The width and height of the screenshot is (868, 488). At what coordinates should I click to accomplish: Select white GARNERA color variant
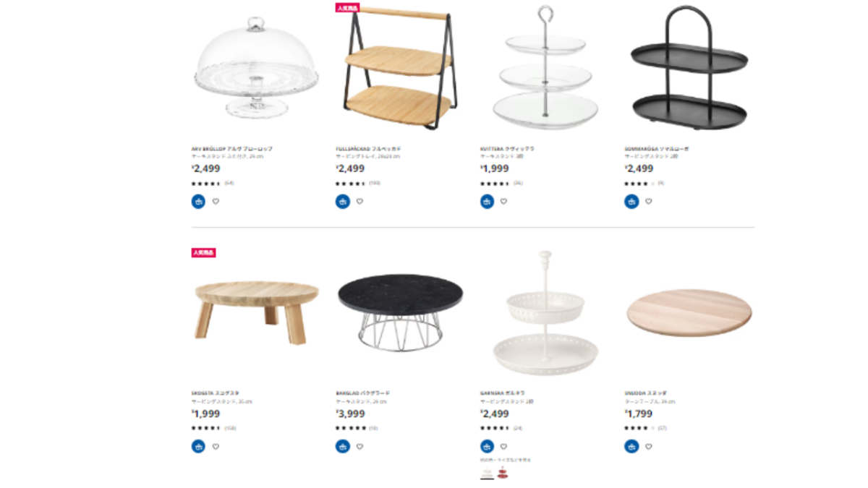(x=487, y=474)
